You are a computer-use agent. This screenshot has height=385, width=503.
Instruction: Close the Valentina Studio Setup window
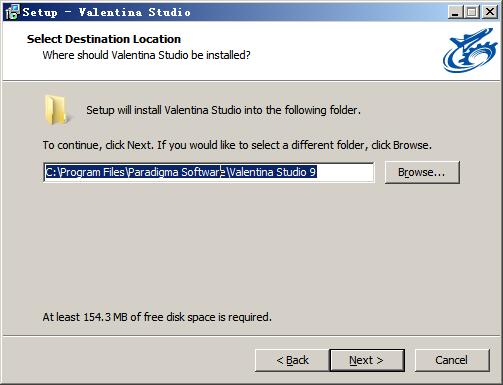coord(490,12)
